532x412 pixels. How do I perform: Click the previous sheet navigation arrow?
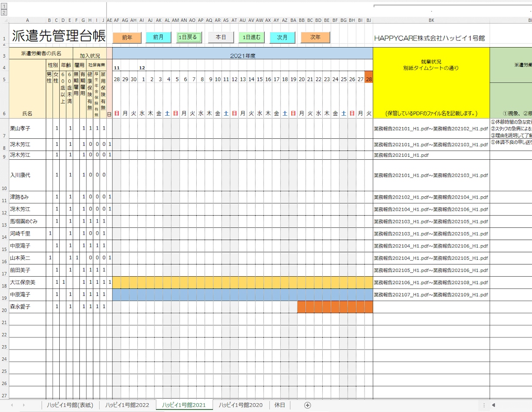point(12,405)
